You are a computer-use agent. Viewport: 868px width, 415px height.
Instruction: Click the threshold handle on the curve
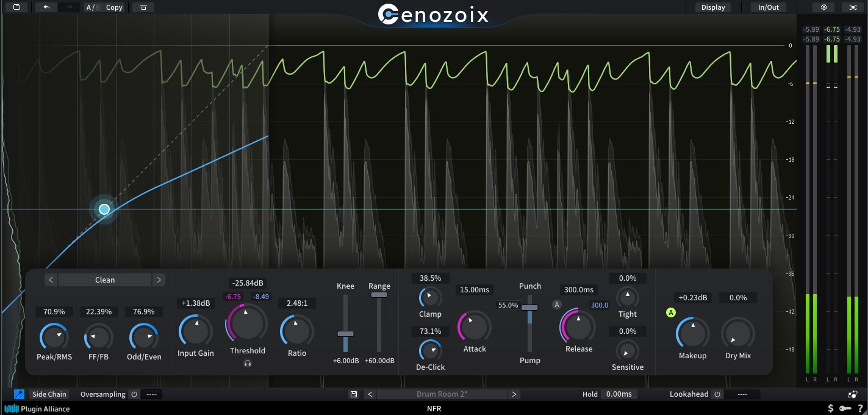coord(104,209)
